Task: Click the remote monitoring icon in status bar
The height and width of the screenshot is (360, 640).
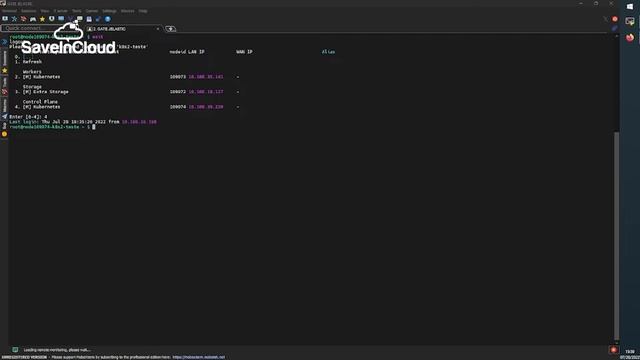Action: (x=15, y=350)
